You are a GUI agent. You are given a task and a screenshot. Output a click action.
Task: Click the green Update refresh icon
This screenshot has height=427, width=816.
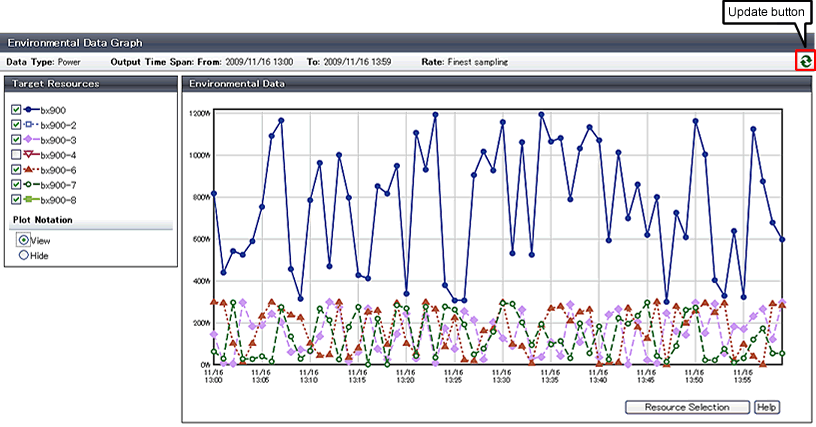click(805, 62)
